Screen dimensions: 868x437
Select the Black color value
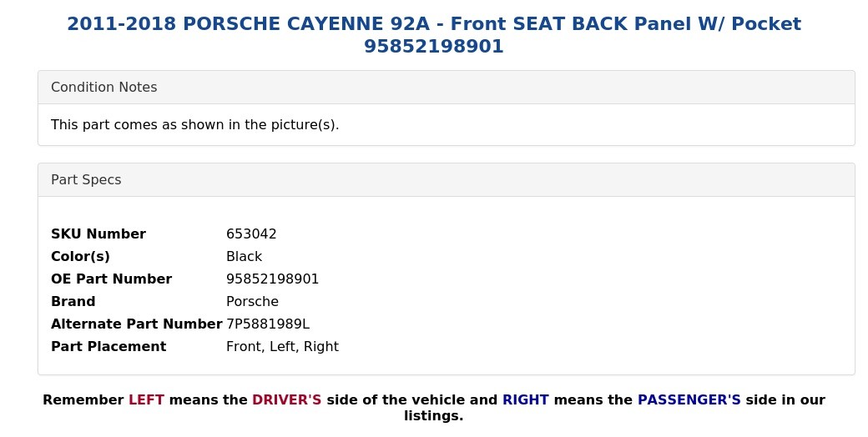(x=244, y=257)
